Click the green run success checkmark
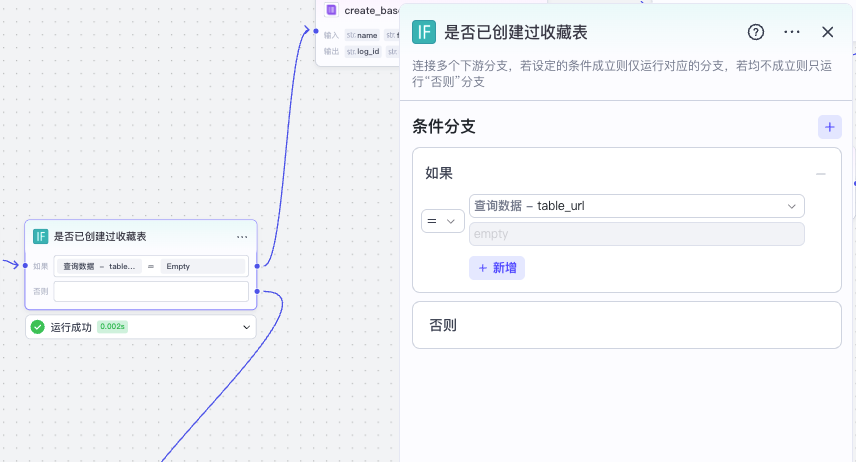This screenshot has width=856, height=462. pyautogui.click(x=38, y=327)
